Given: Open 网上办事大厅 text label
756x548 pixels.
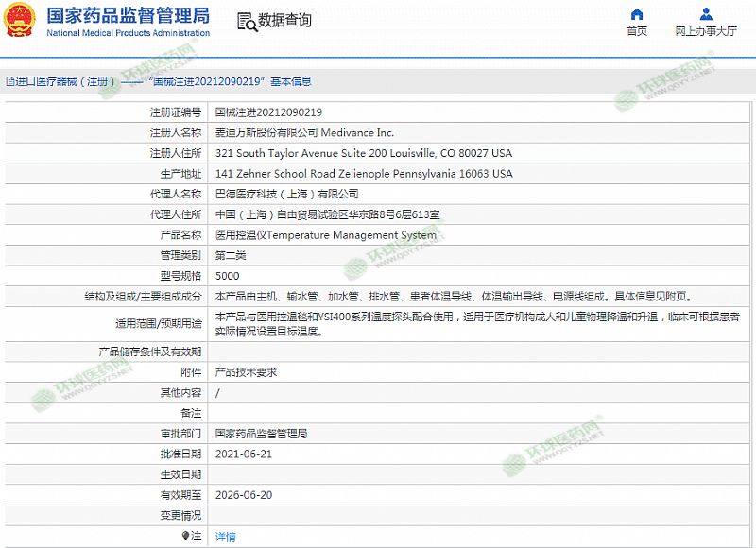Looking at the screenshot, I should [706, 31].
